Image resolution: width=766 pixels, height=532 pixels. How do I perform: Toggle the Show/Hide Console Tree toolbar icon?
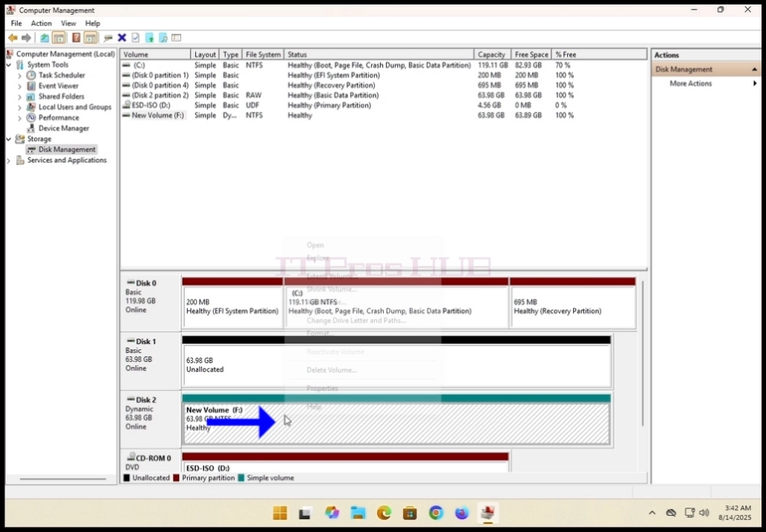click(59, 37)
